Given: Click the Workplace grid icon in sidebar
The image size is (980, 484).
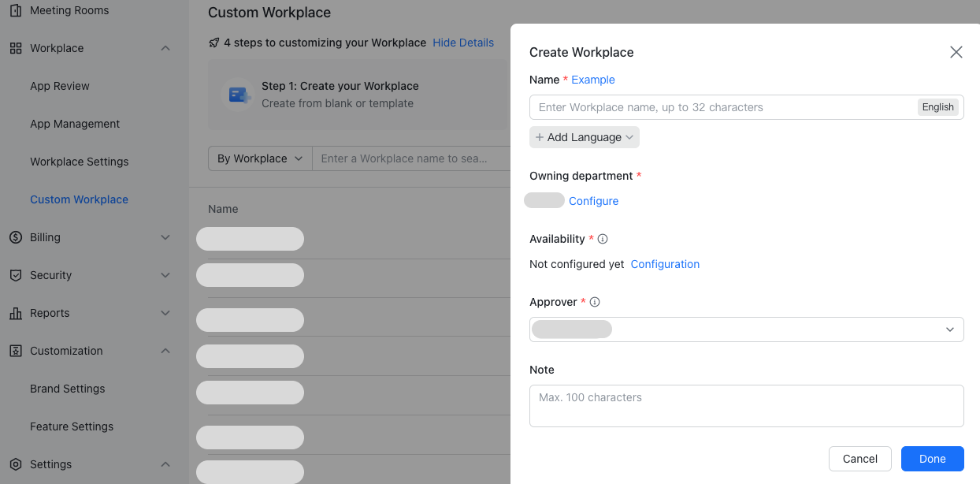Looking at the screenshot, I should pos(13,48).
